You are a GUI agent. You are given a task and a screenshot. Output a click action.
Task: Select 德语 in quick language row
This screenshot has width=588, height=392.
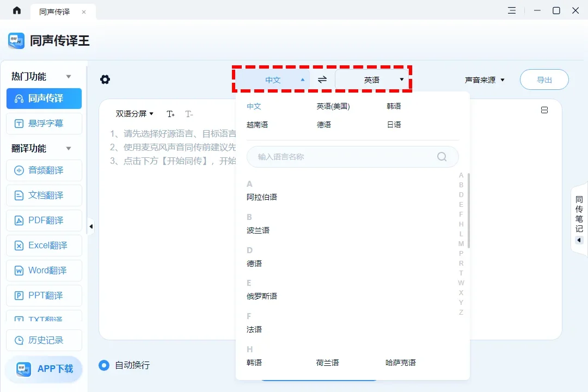[324, 125]
